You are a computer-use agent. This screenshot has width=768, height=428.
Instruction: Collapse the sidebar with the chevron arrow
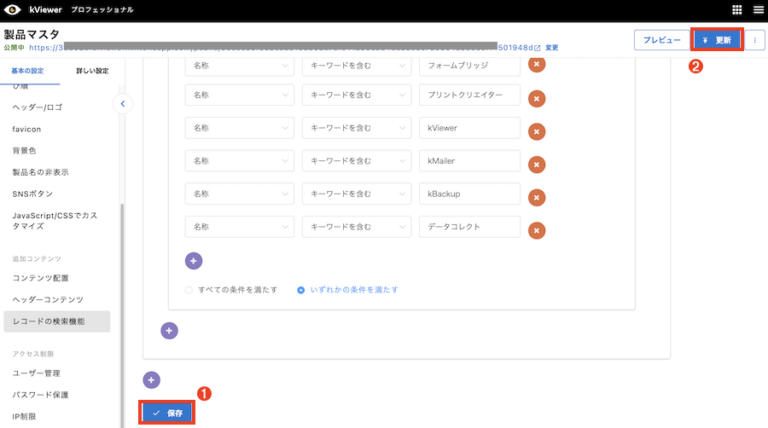[x=122, y=103]
